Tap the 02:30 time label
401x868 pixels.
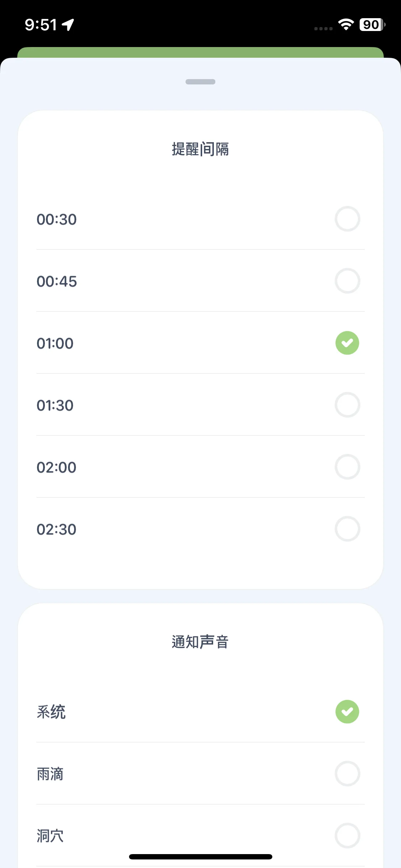click(x=56, y=529)
